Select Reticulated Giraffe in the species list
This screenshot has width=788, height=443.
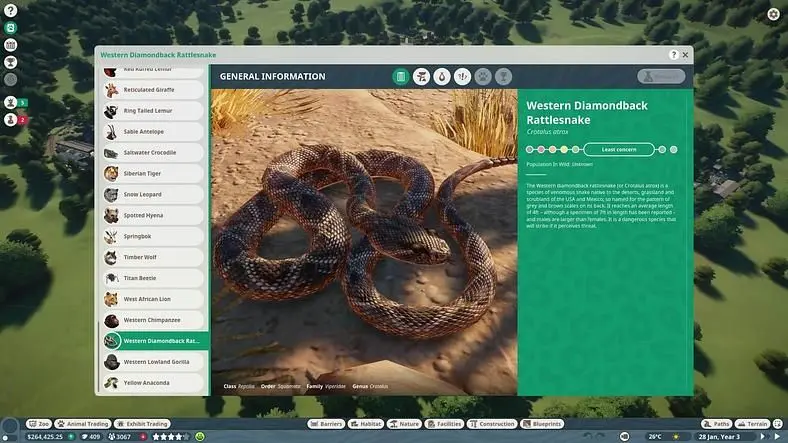(153, 90)
